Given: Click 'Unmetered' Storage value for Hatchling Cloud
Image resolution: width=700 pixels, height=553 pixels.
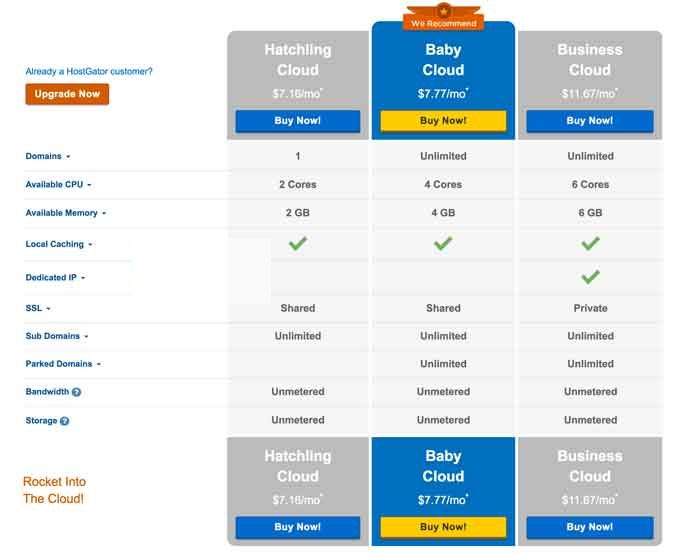Looking at the screenshot, I should pos(298,420).
